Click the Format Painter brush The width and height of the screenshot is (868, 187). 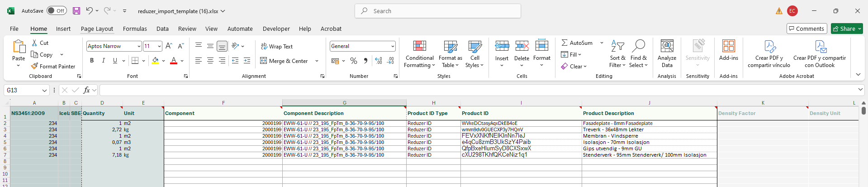pyautogui.click(x=34, y=66)
